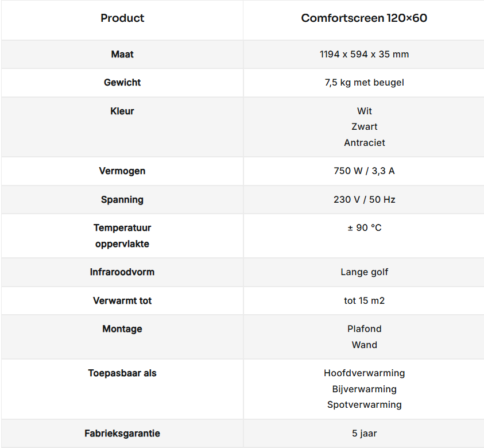The height and width of the screenshot is (448, 484).
Task: Click the 230 V / 50 Hz value
Action: coord(364,200)
